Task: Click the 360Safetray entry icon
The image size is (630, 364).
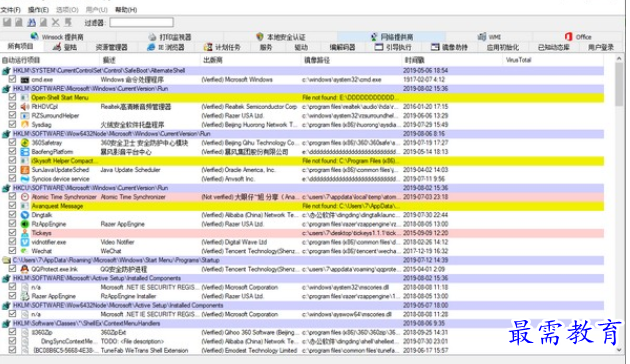Action: tap(25, 143)
